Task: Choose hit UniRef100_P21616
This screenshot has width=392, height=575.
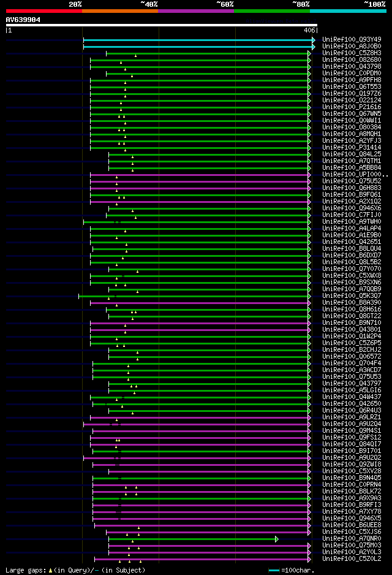Action: click(352, 107)
